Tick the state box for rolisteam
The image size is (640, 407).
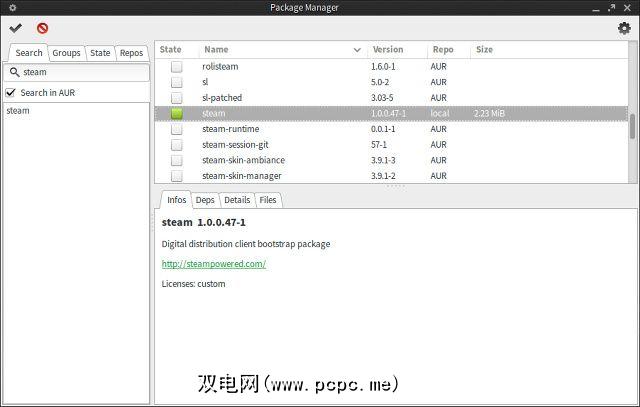coord(177,67)
